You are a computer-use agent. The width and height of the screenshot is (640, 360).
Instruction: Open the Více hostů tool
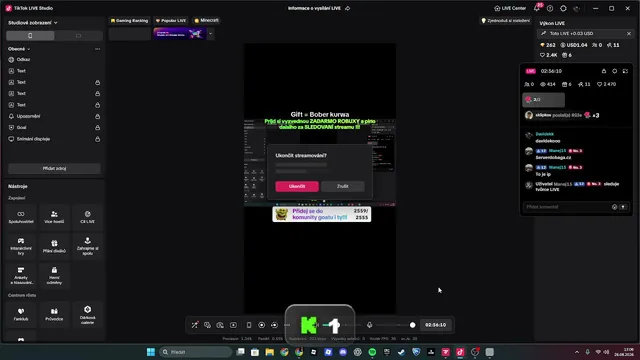pyautogui.click(x=54, y=217)
